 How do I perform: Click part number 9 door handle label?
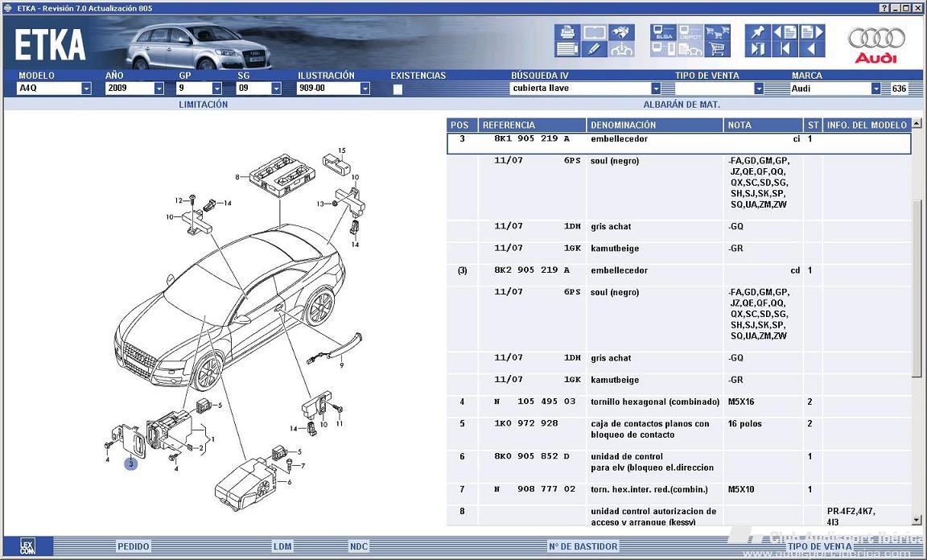pos(341,365)
